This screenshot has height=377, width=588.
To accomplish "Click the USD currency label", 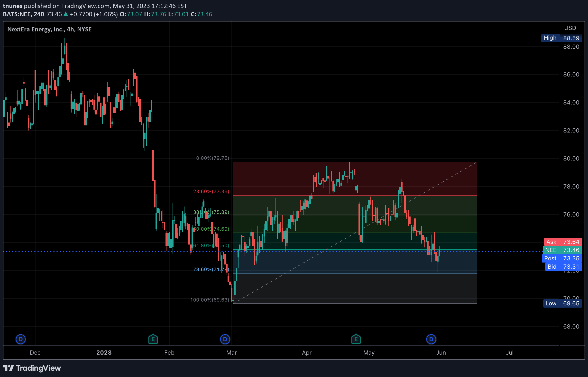I will [x=570, y=28].
